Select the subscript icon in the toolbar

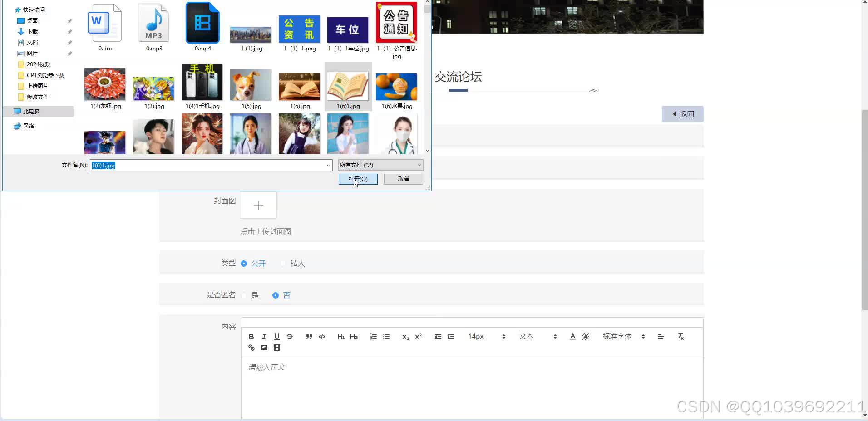click(404, 337)
